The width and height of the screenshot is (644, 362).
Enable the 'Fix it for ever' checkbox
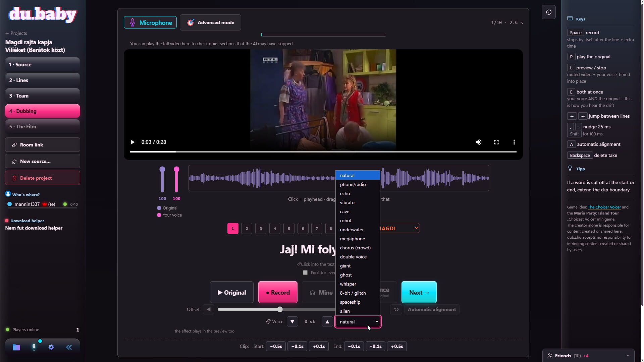pos(305,273)
